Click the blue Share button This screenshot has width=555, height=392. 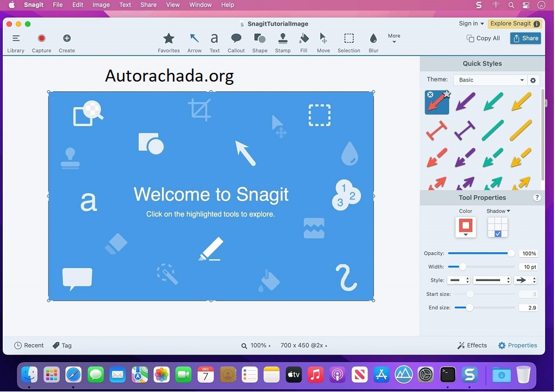[525, 38]
